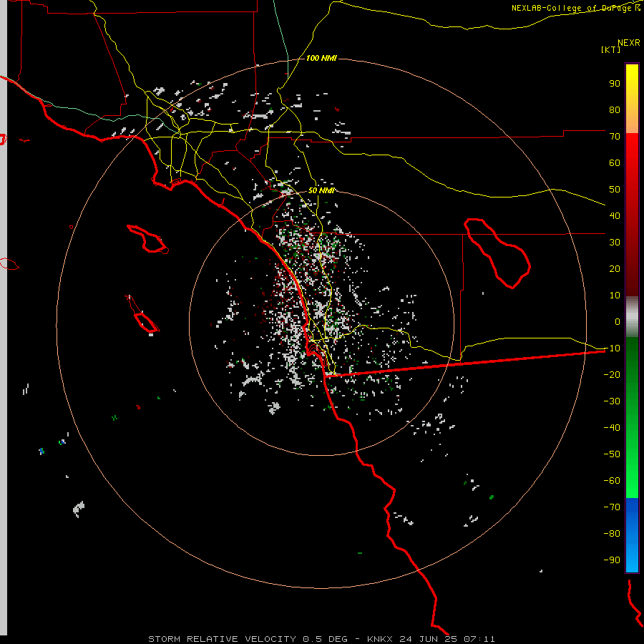Pick the gray zero-velocity segment of color bar
The width and height of the screenshot is (644, 644).
pyautogui.click(x=632, y=316)
